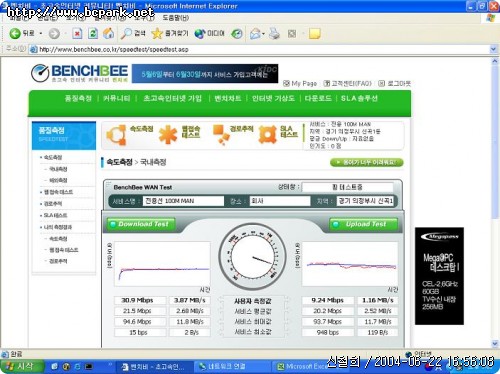The width and height of the screenshot is (500, 374).
Task: Select 나의 측정결과 in the left sidebar
Action: (x=58, y=227)
